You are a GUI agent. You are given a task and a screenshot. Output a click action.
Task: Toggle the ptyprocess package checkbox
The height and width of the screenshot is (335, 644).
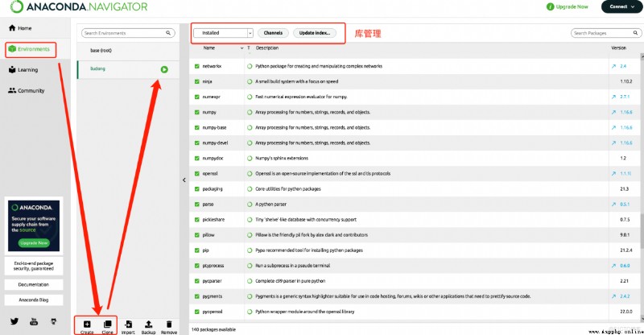[197, 266]
